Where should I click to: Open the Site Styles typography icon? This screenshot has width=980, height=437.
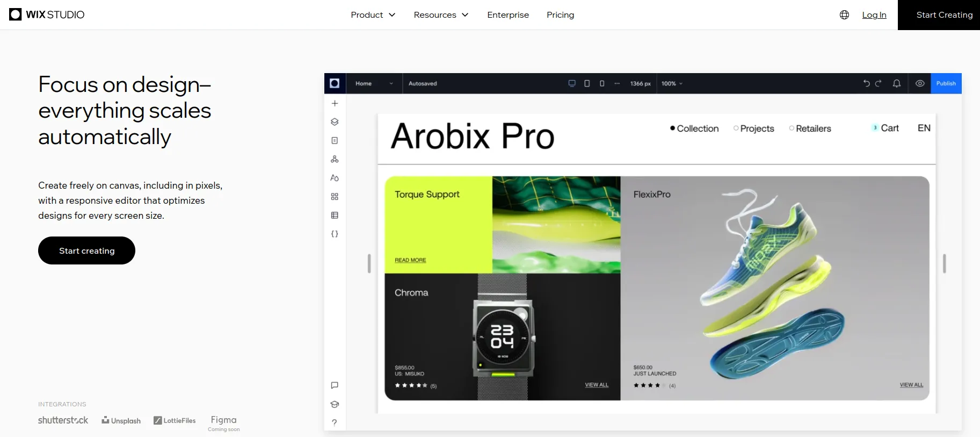(335, 178)
